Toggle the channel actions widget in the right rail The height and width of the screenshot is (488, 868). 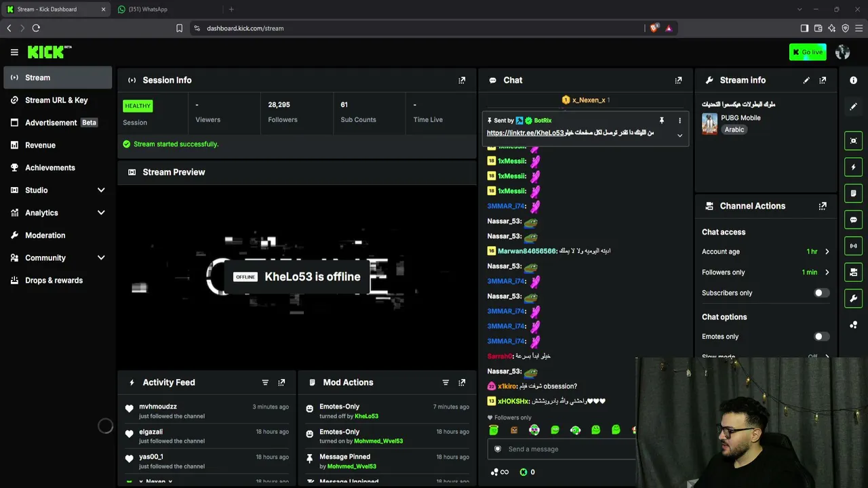pyautogui.click(x=853, y=272)
